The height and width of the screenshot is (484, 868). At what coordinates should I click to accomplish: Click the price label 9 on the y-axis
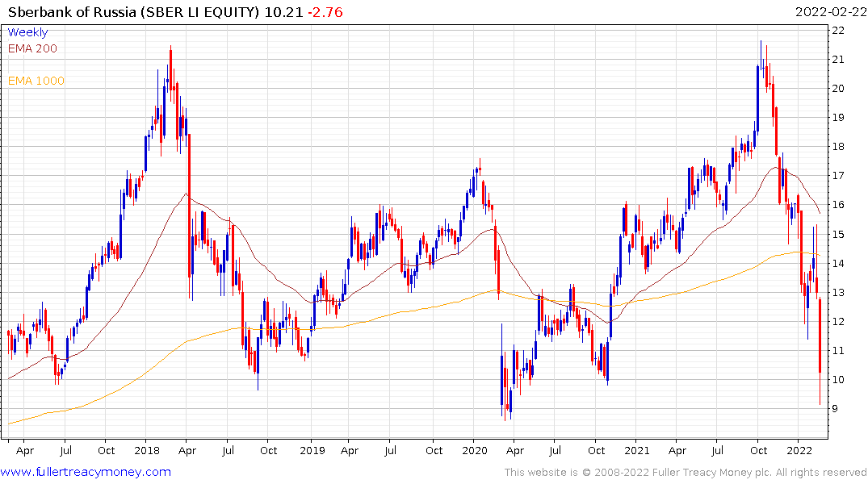(x=836, y=409)
